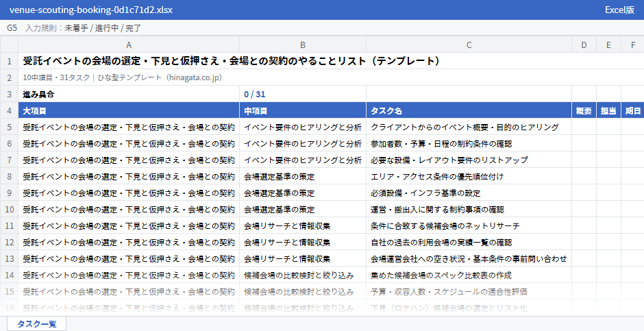Select cell クライアントからのイベント概要・目的のヒアリング
The image size is (644, 331).
click(x=469, y=127)
